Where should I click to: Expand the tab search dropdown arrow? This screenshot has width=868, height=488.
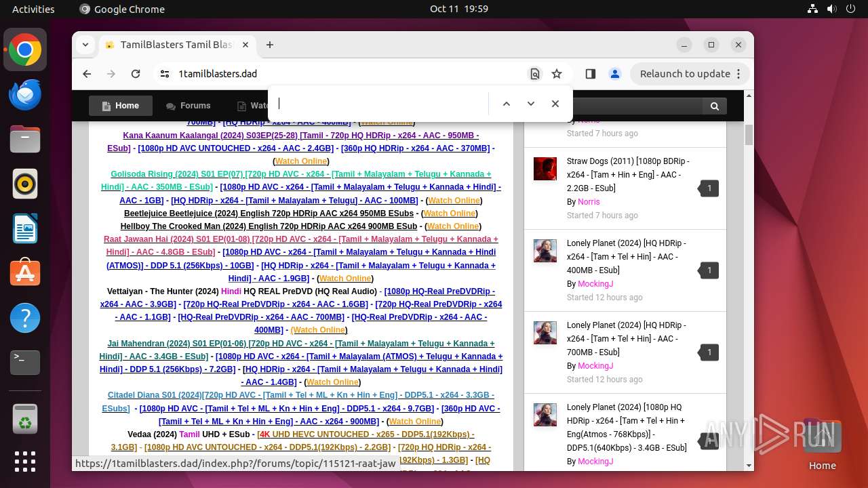pyautogui.click(x=85, y=45)
